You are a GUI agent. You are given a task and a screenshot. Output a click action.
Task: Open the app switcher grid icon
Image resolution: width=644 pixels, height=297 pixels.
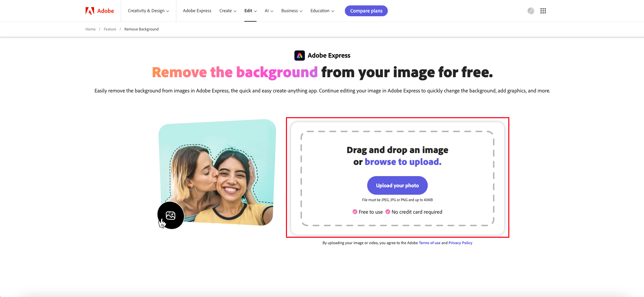(x=543, y=11)
